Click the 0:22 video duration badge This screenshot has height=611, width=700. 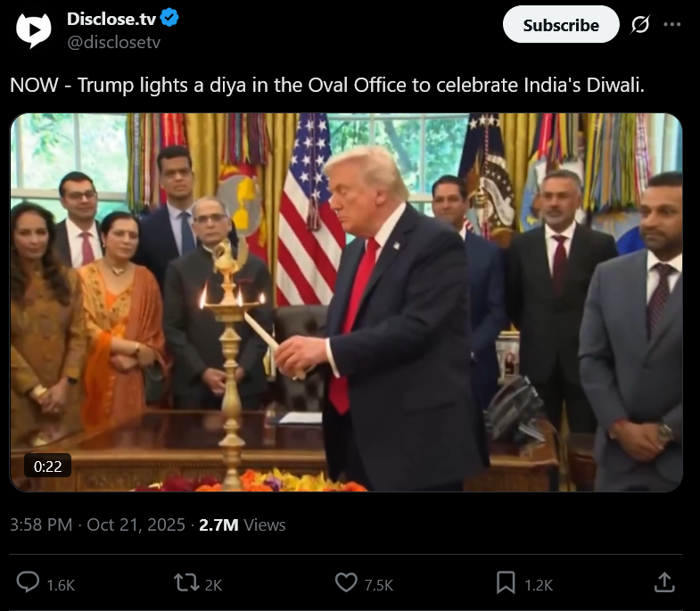(x=47, y=467)
